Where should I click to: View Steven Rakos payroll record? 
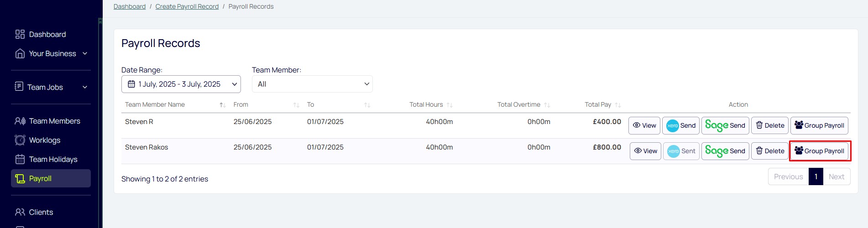pyautogui.click(x=645, y=151)
